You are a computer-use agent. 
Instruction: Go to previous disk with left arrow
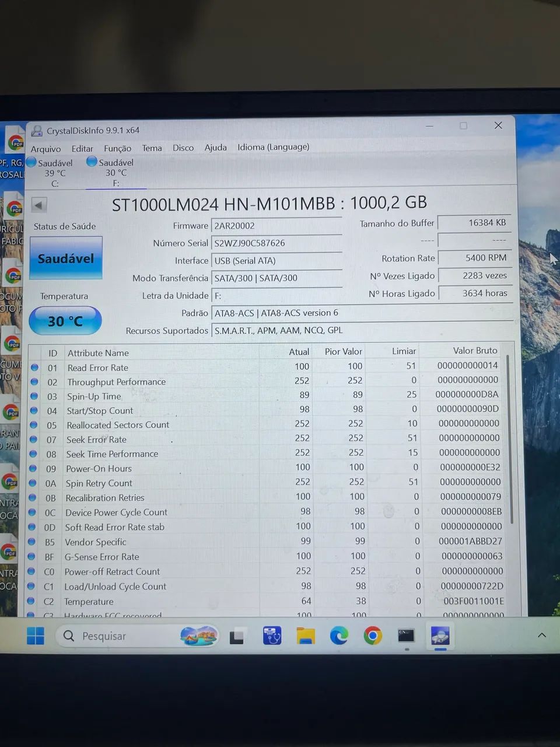coord(38,205)
